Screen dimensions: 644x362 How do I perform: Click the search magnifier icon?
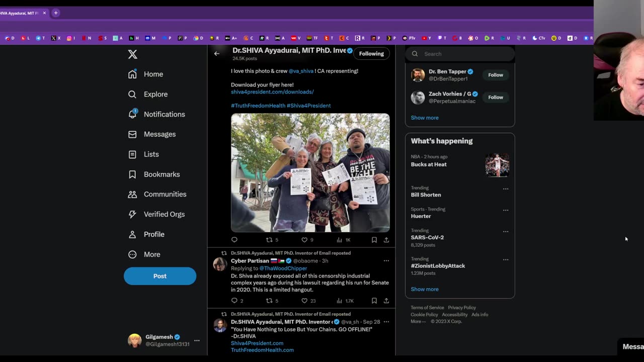click(415, 54)
